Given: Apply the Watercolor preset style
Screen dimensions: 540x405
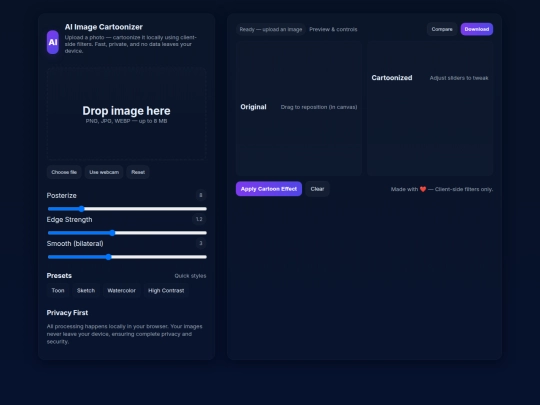Looking at the screenshot, I should (x=122, y=291).
